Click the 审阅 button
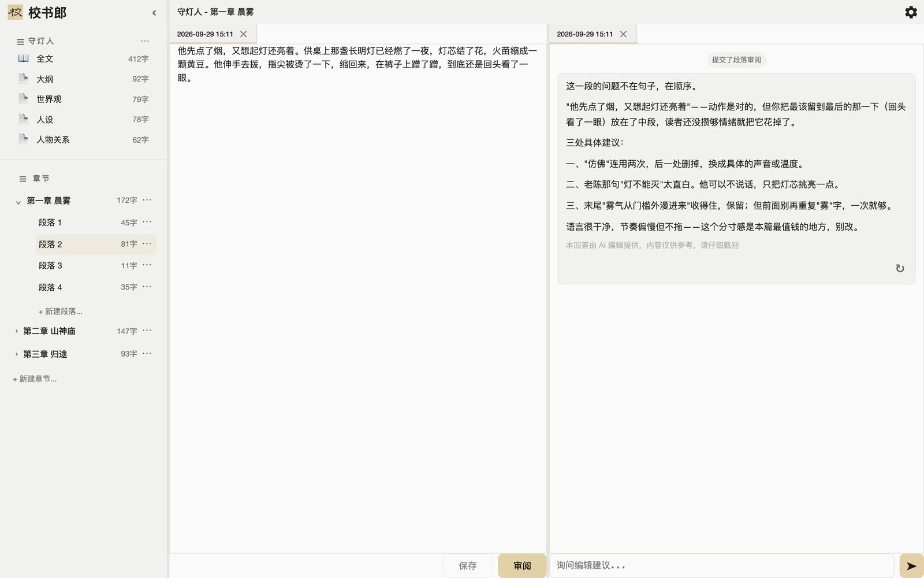Viewport: 924px width, 578px height. 522,566
